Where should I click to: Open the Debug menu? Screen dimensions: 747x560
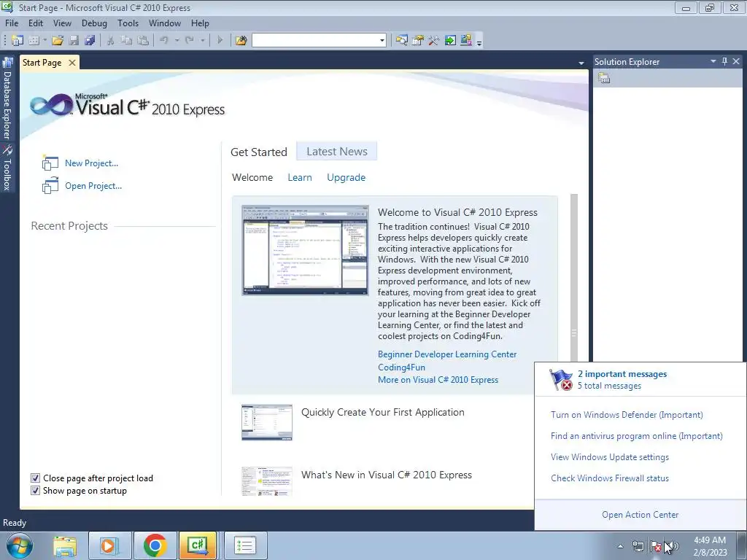tap(94, 23)
